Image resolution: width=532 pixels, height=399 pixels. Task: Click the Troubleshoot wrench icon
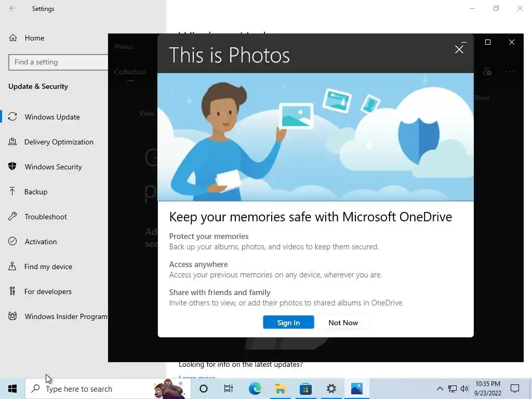(12, 217)
